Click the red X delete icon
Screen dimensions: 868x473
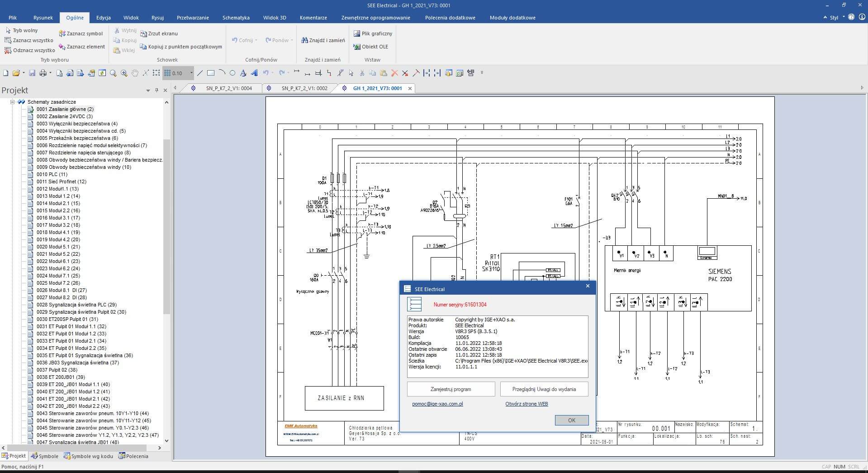click(394, 73)
